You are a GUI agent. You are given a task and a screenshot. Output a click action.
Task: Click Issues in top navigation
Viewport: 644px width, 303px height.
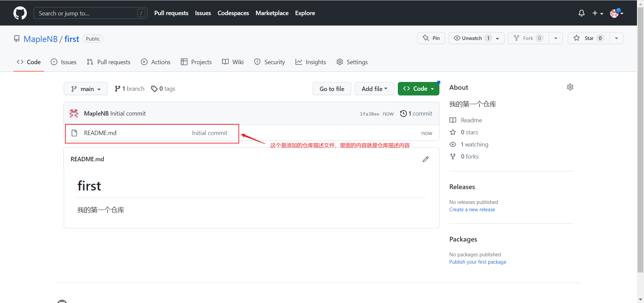[203, 13]
